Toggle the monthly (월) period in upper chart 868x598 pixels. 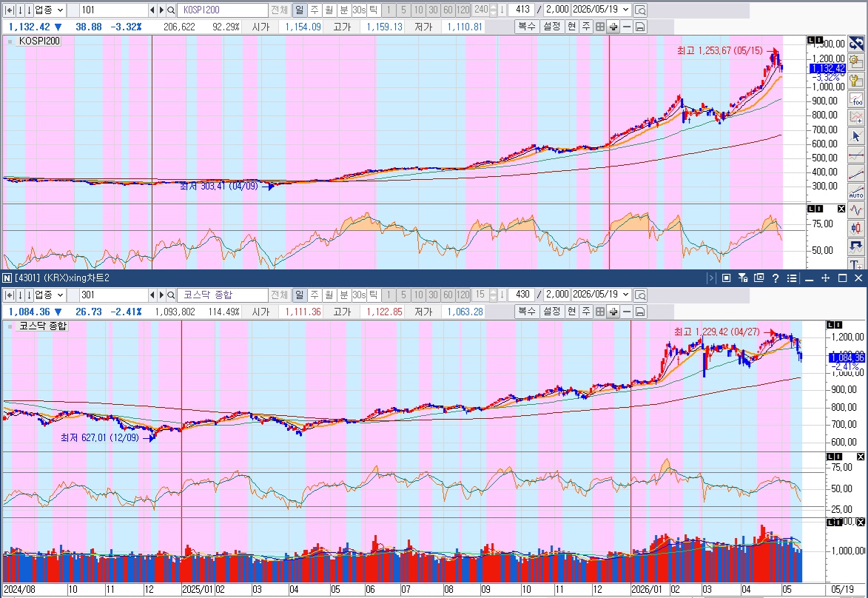point(329,10)
